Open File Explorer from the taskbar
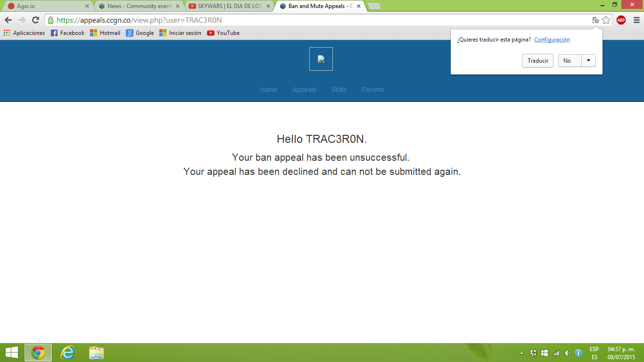This screenshot has height=362, width=644. (x=97, y=353)
